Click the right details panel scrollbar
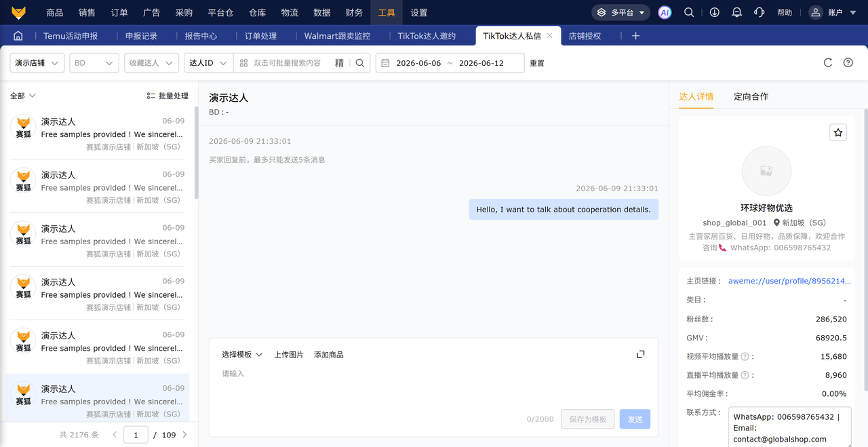Screen dimensions: 868x447 [865, 250]
